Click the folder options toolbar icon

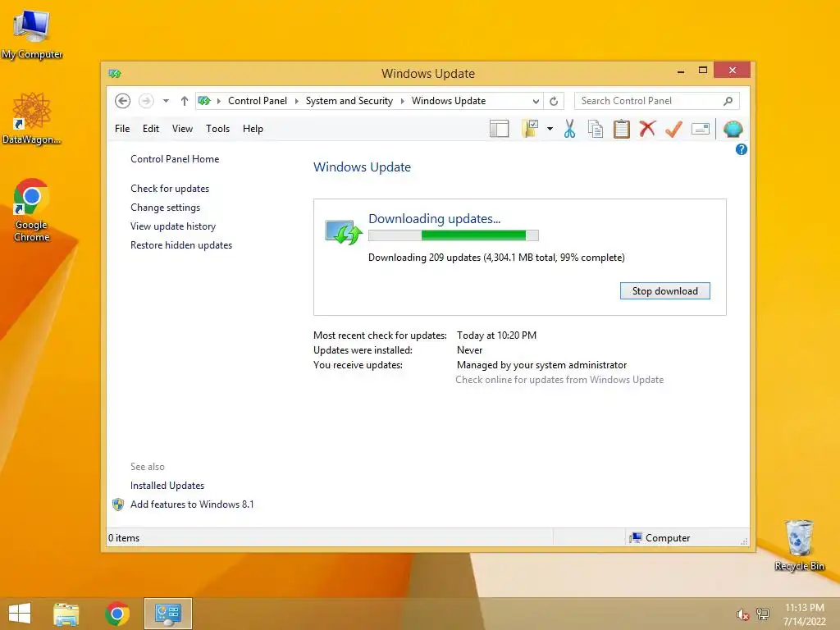pyautogui.click(x=530, y=129)
